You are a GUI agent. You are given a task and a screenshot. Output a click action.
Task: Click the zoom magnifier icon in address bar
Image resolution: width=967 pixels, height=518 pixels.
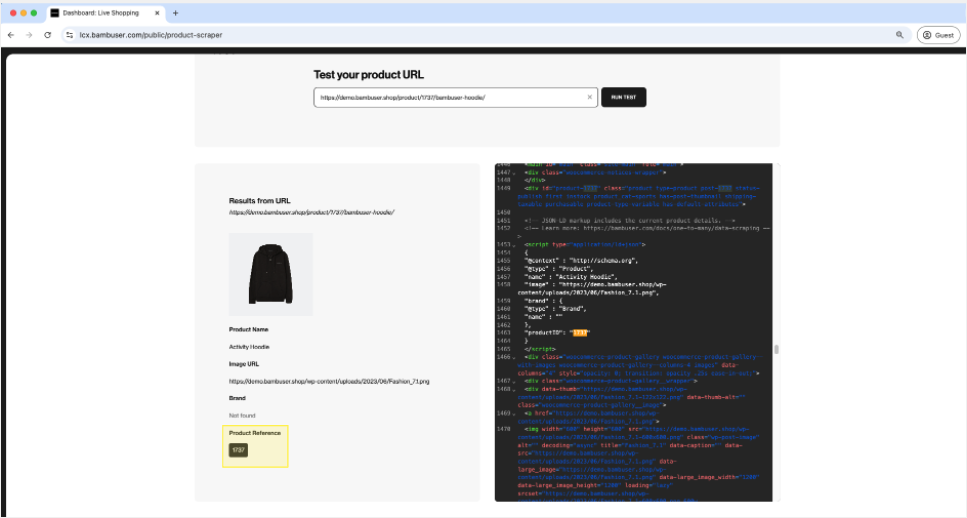900,35
